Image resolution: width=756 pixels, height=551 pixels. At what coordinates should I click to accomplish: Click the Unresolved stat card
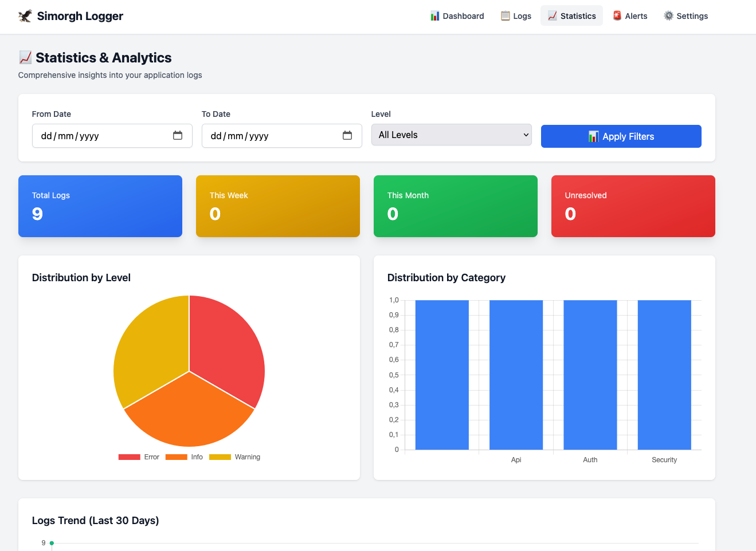click(633, 206)
